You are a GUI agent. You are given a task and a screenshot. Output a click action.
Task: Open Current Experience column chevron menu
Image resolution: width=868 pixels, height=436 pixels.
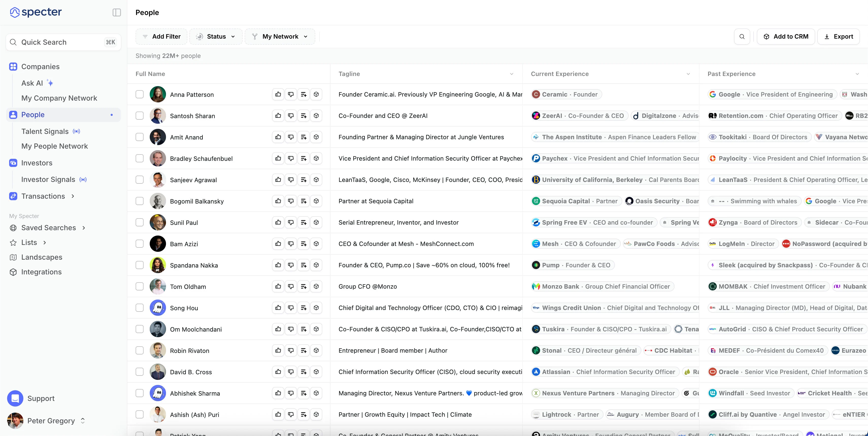(688, 74)
